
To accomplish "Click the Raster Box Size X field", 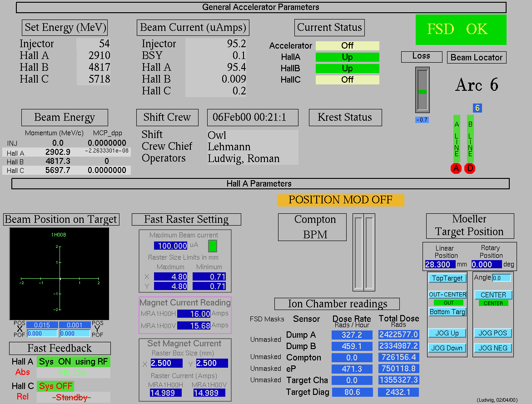I will [x=166, y=363].
